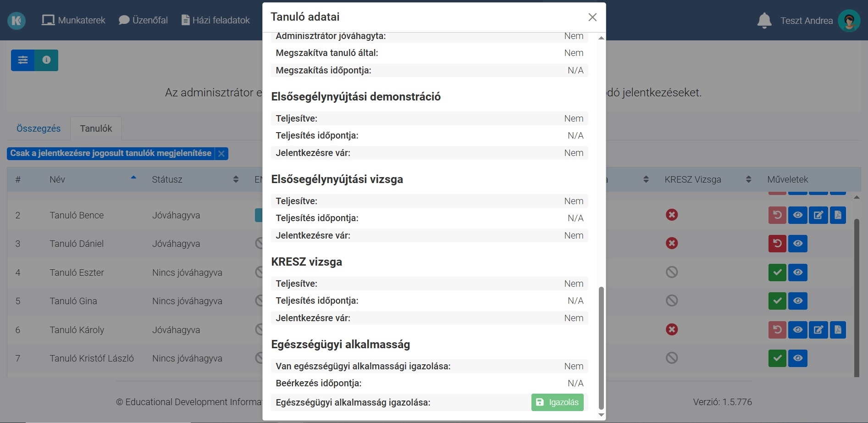The width and height of the screenshot is (868, 423).
Task: Open the filter settings sliders button
Action: (23, 60)
